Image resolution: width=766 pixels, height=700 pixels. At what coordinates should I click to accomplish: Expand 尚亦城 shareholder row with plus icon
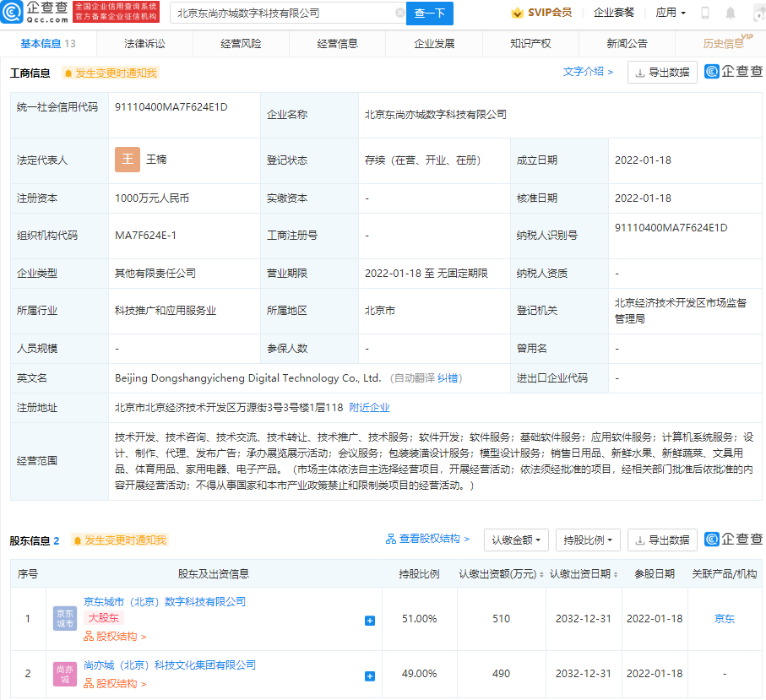[x=370, y=676]
